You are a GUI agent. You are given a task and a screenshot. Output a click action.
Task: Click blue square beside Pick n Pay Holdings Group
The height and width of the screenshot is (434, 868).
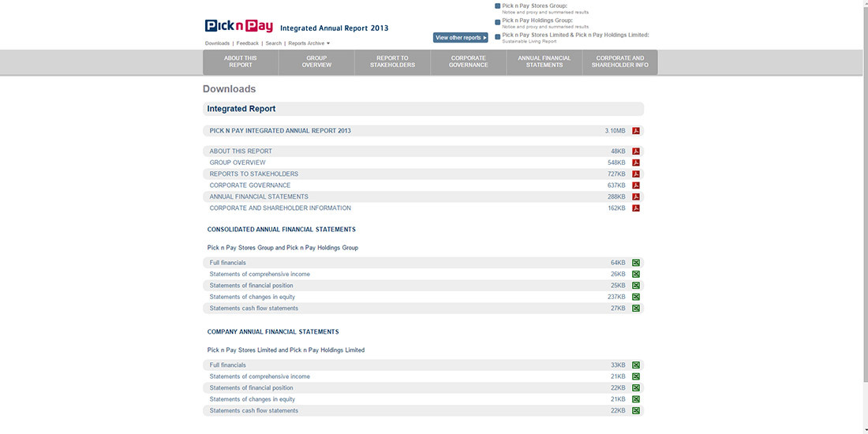[497, 22]
